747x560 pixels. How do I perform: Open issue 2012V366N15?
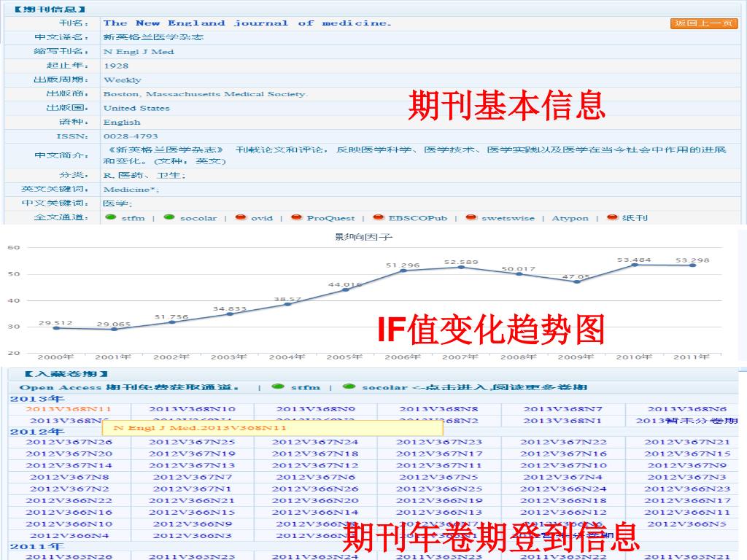coord(192,513)
